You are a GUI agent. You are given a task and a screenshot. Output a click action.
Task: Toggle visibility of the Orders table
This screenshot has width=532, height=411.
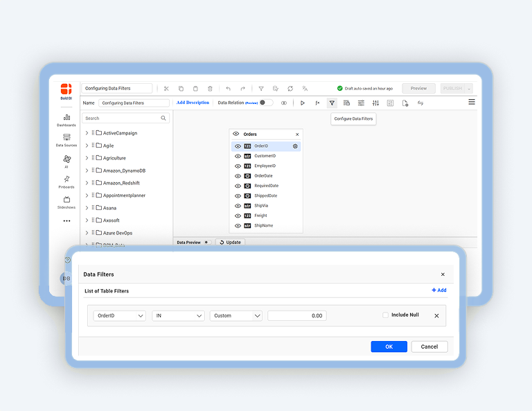pos(236,134)
